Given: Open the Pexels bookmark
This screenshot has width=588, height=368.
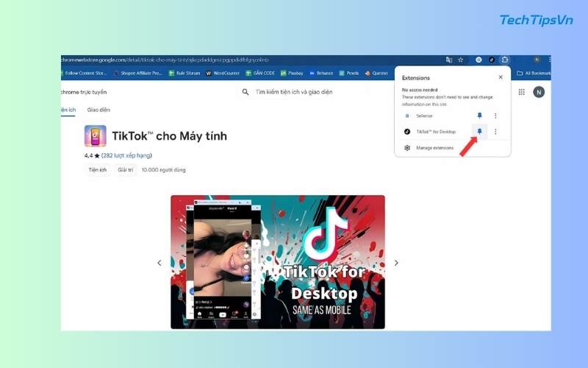Looking at the screenshot, I should (x=349, y=73).
